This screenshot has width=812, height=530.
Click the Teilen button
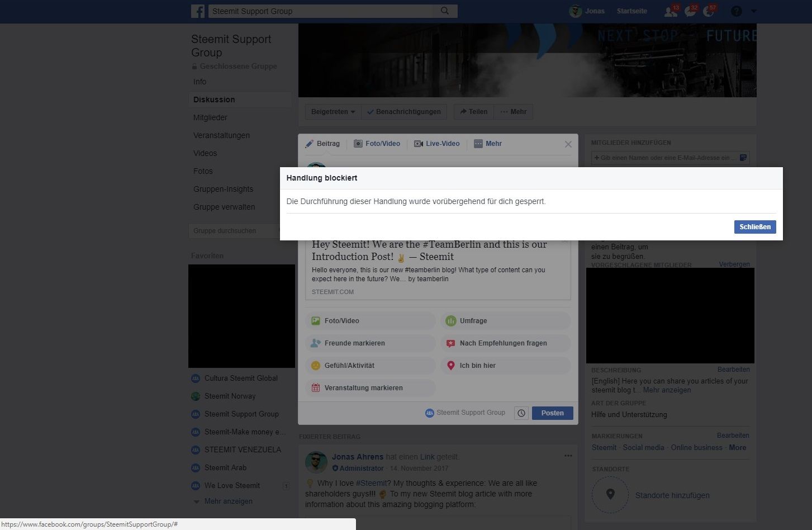pyautogui.click(x=473, y=112)
